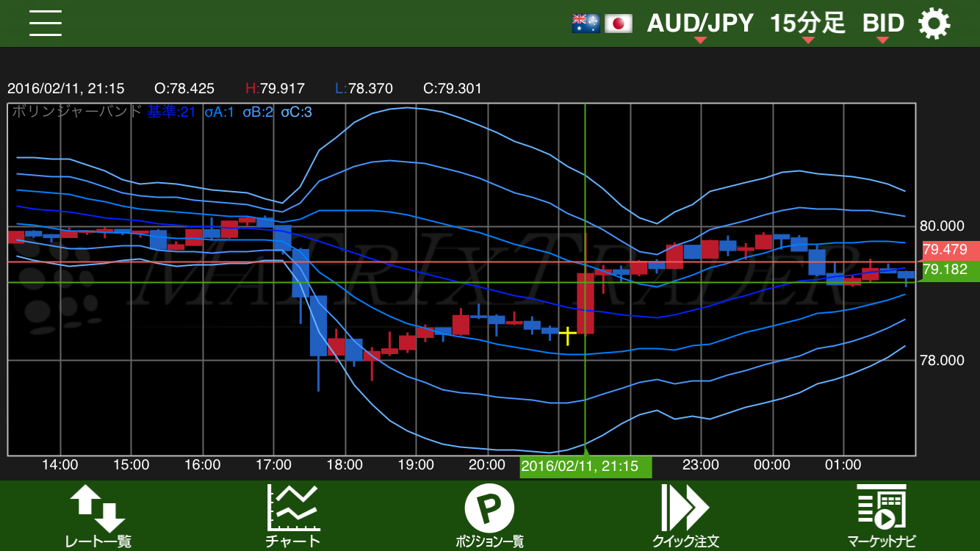The height and width of the screenshot is (551, 980).
Task: Click the yellow crosshair cursor on chart
Action: point(567,335)
